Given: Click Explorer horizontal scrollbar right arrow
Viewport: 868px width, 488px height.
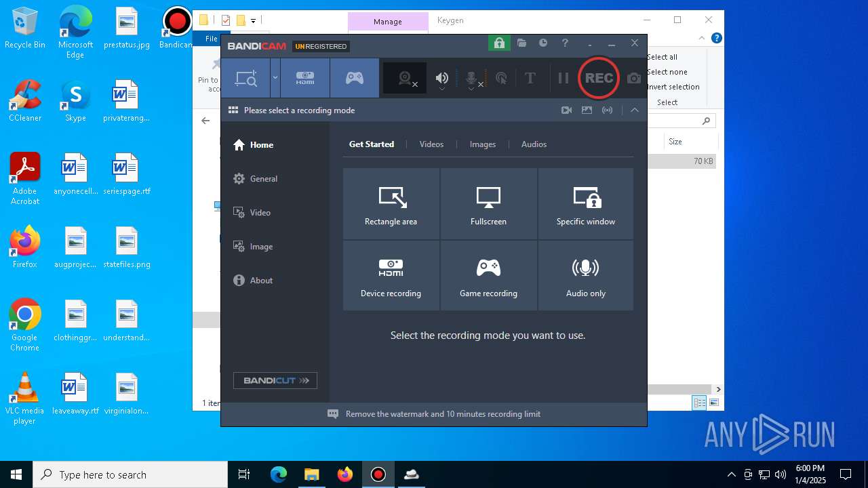Looking at the screenshot, I should [x=718, y=389].
